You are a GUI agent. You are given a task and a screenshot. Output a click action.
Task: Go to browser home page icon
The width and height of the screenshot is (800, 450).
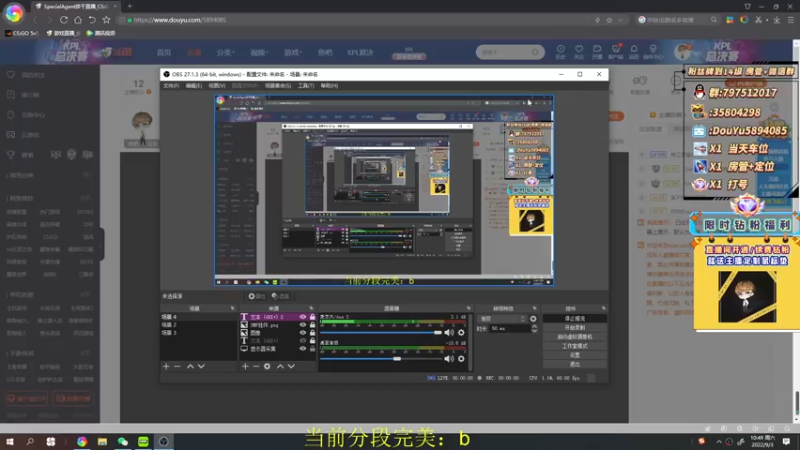pos(78,20)
